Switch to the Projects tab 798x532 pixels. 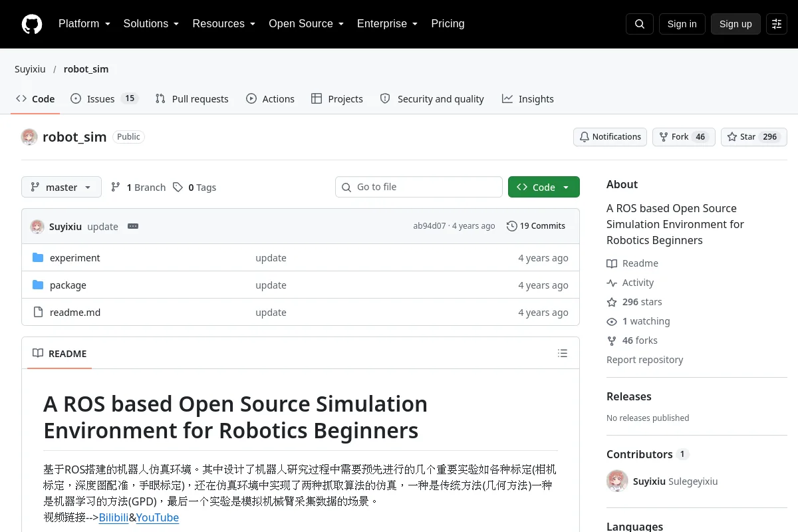pos(337,99)
